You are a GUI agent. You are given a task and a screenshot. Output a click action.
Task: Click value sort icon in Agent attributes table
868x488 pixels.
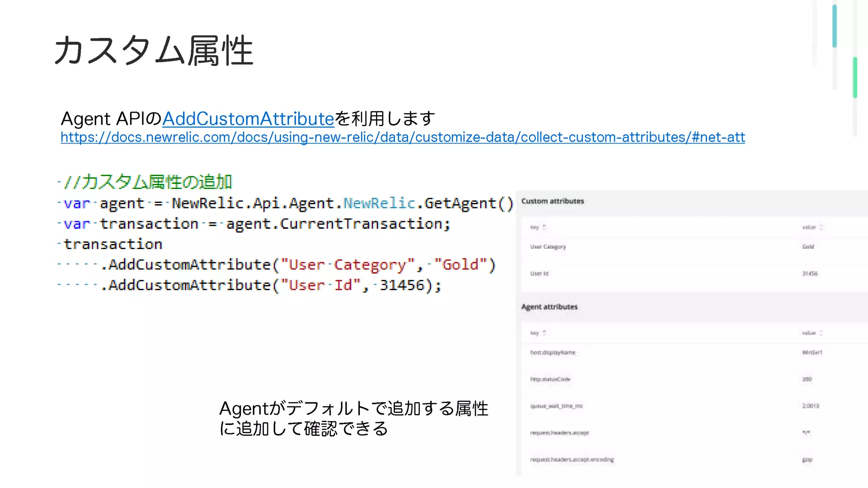821,333
